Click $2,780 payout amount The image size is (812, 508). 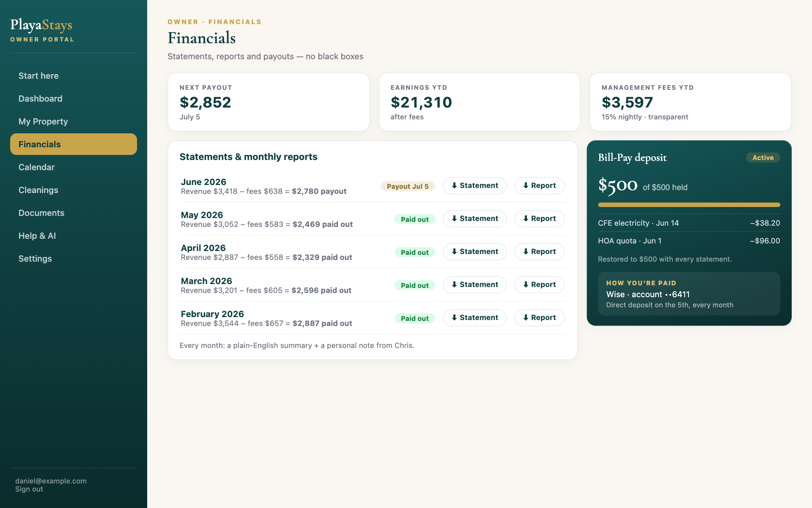tap(319, 191)
